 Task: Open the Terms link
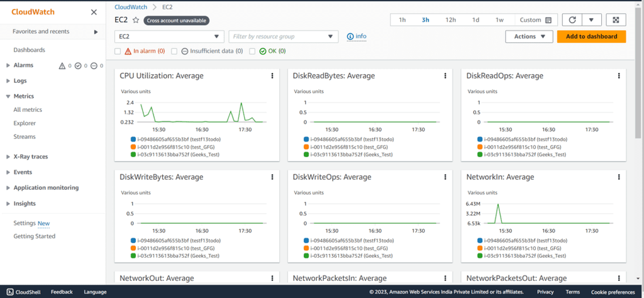(572, 292)
